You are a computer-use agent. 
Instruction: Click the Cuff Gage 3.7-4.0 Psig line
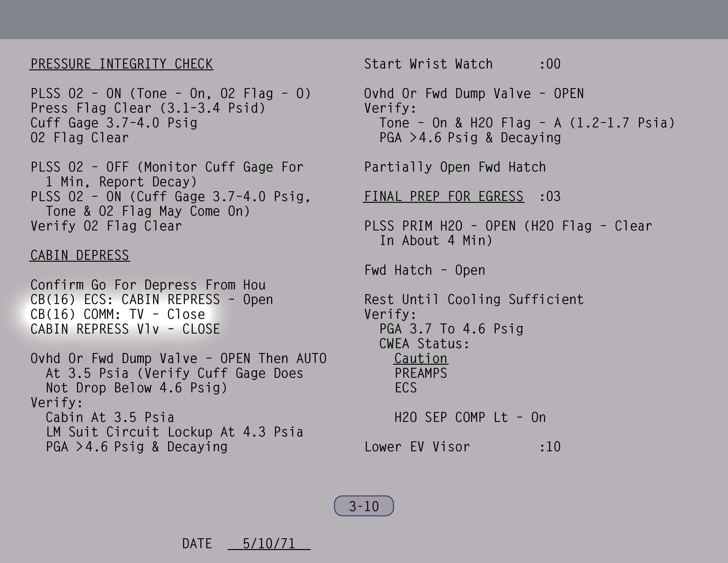(x=114, y=123)
